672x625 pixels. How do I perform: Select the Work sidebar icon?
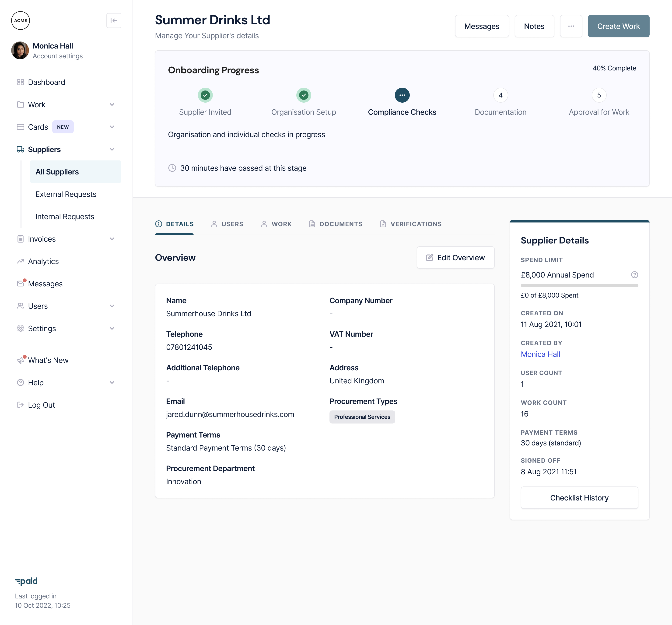tap(20, 104)
